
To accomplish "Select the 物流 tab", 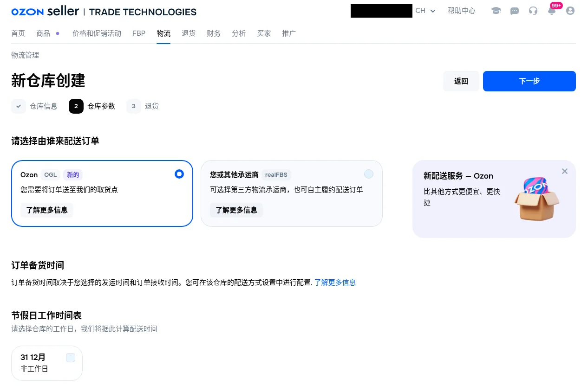I will click(163, 33).
